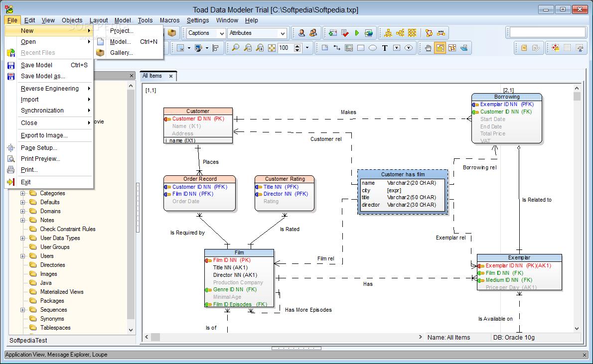Image resolution: width=593 pixels, height=364 pixels.
Task: Select Check Constraint Rules tree item
Action: click(68, 229)
